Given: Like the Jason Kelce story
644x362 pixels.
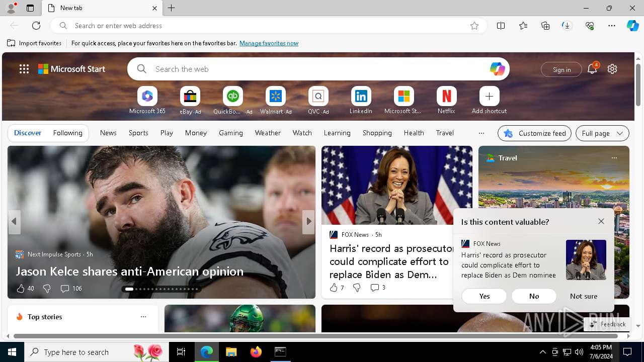Looking at the screenshot, I should pos(25,289).
